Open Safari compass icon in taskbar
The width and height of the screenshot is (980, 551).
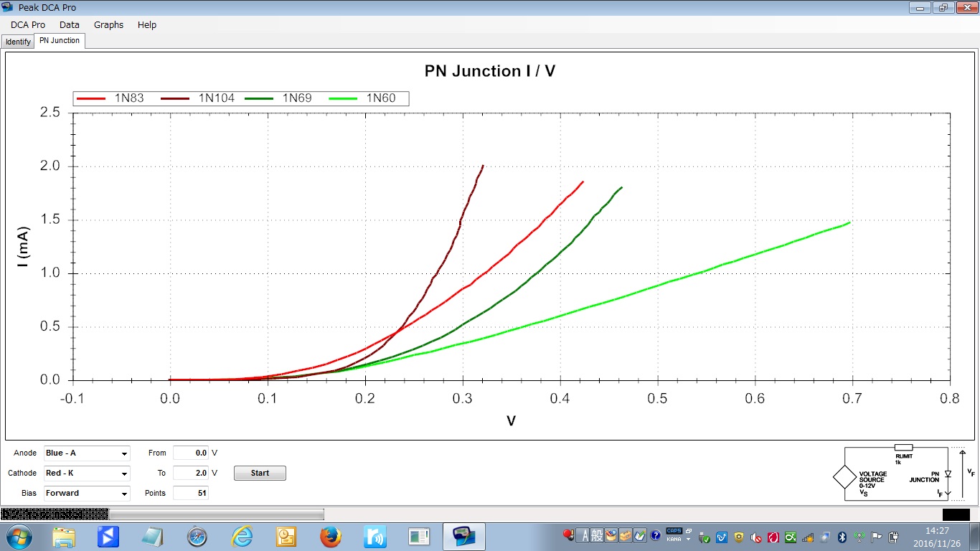point(197,537)
